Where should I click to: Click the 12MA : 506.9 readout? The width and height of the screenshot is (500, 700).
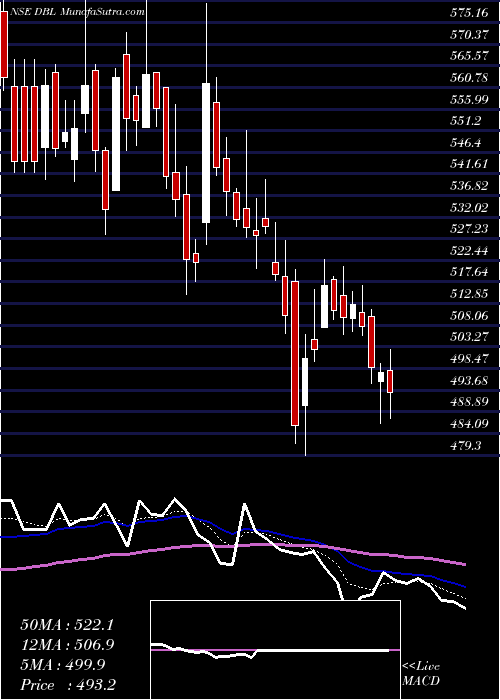click(x=67, y=645)
